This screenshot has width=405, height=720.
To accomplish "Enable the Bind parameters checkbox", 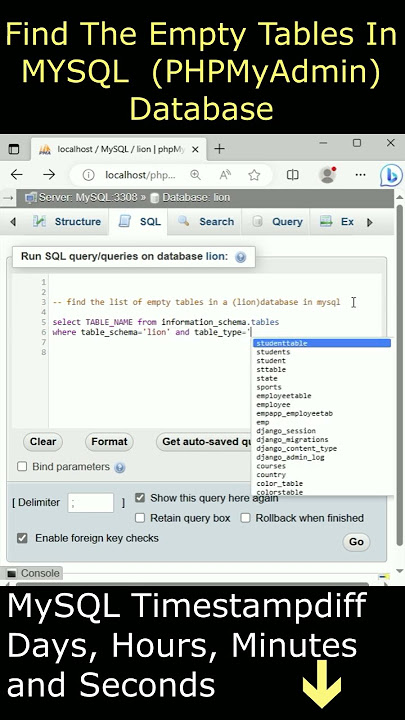I will 22,467.
